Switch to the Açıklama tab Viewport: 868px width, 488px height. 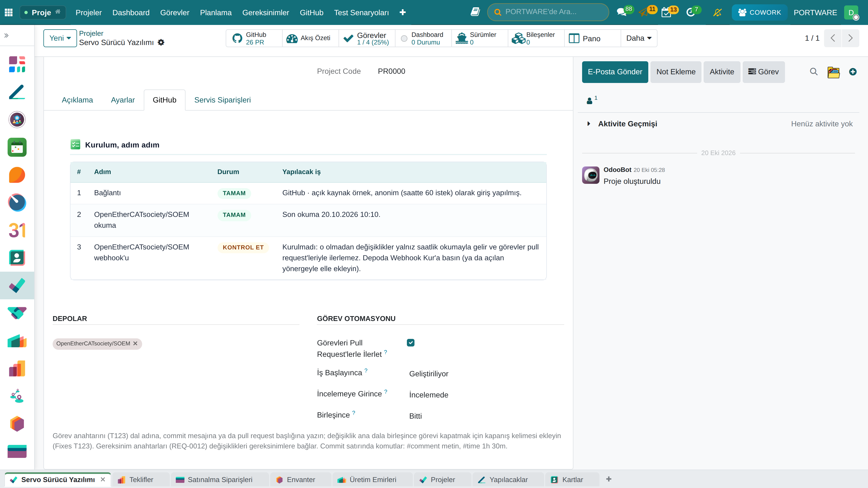(77, 100)
